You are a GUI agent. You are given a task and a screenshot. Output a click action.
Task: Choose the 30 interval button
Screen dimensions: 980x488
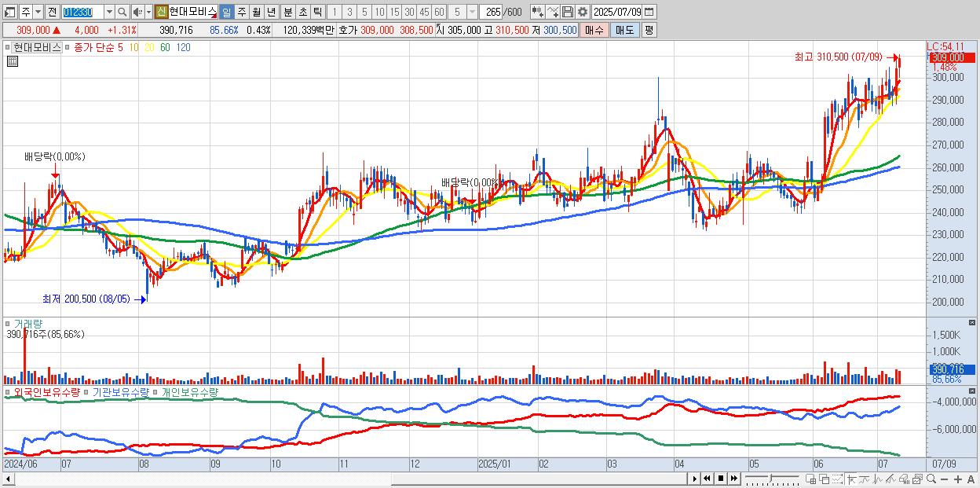409,12
